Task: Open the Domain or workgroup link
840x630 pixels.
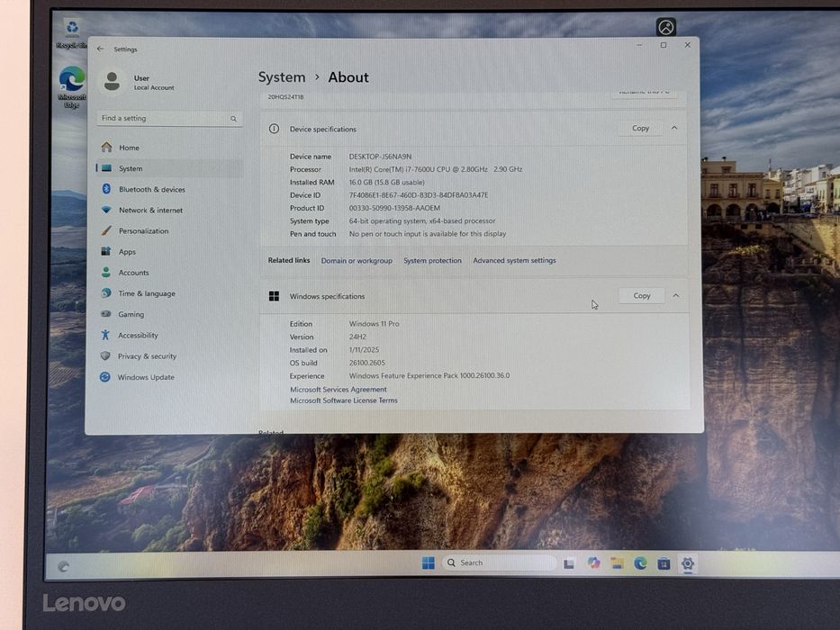Action: [357, 261]
